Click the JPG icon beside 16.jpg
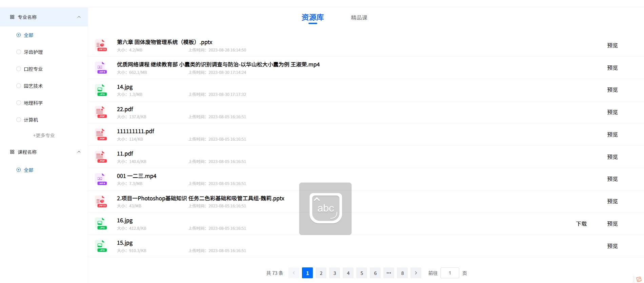Viewport: 644px width, 283px height. click(101, 224)
